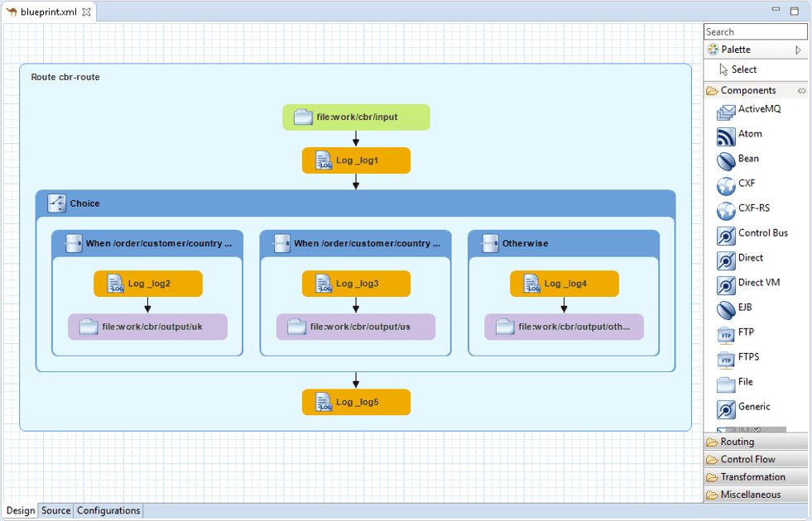
Task: Select the CXF-RS component icon
Action: click(726, 210)
